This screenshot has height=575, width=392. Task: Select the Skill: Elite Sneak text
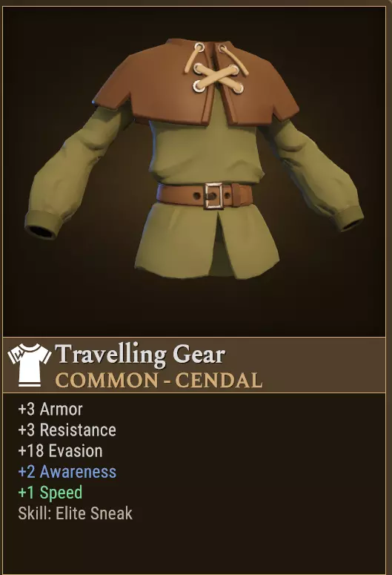76,513
